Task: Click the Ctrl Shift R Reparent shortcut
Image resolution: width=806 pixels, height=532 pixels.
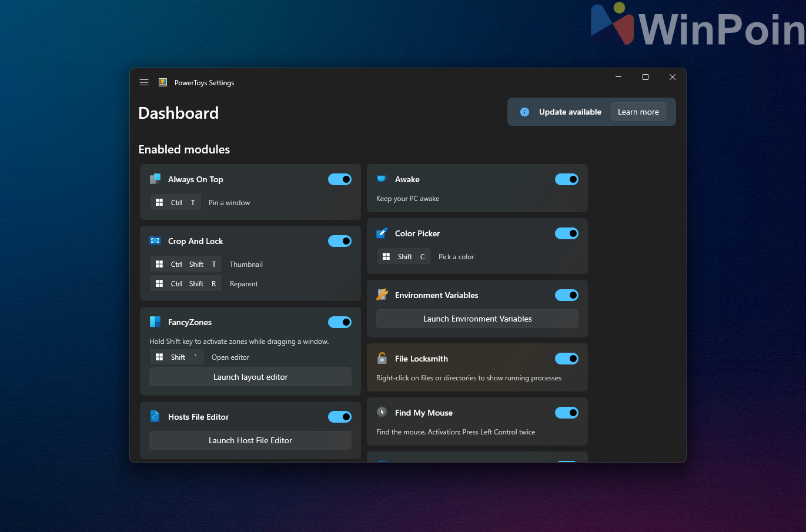Action: pyautogui.click(x=186, y=283)
